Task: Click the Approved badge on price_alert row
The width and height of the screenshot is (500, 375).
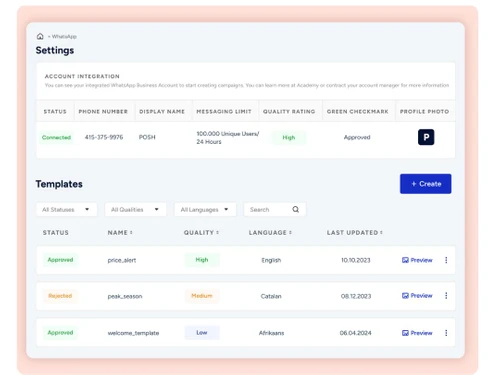Action: 60,260
